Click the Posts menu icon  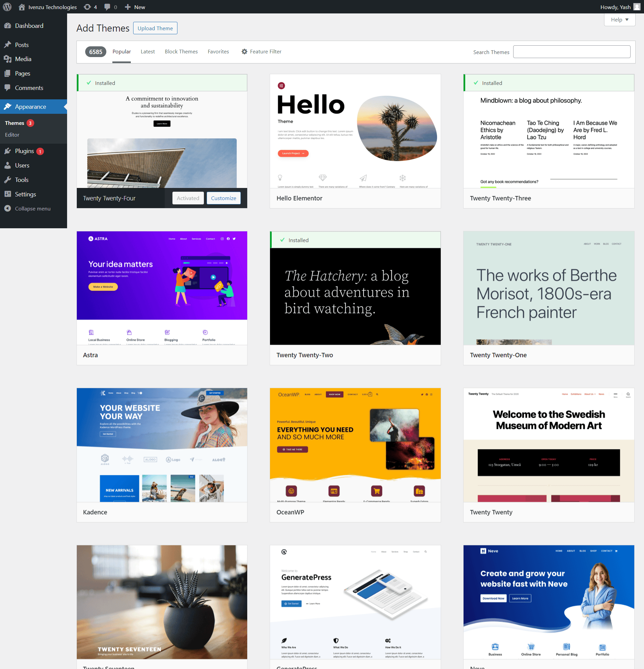pos(9,45)
